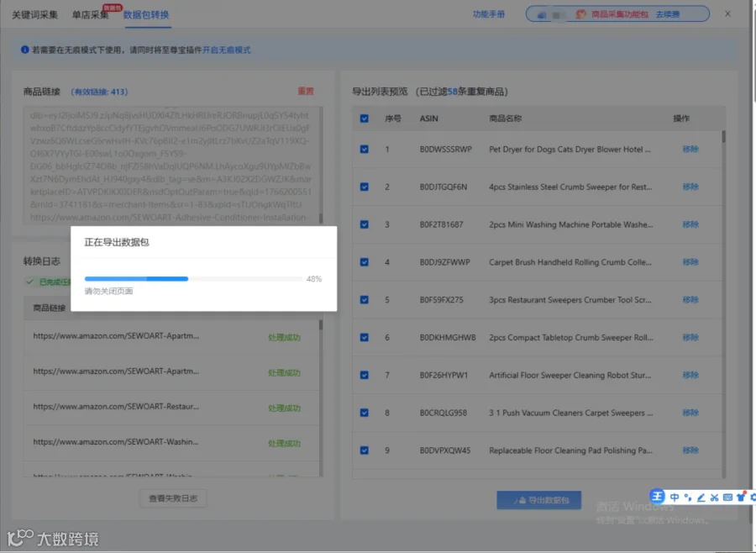Click the 导出数据包 button
756x553 pixels.
pyautogui.click(x=539, y=500)
